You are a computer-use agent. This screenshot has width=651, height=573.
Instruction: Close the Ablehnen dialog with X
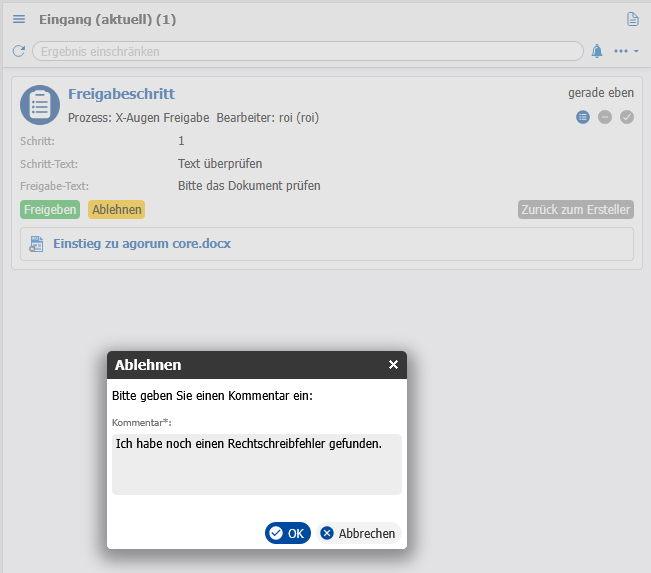[x=393, y=365]
